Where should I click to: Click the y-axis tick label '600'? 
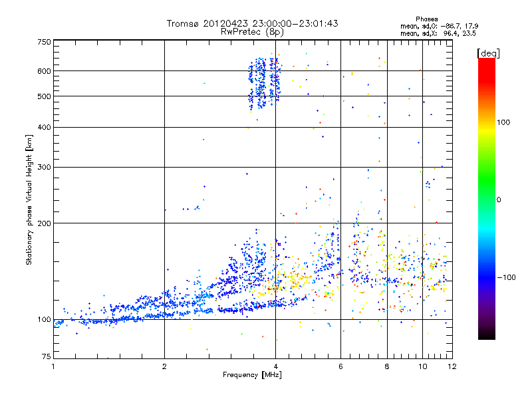point(44,71)
